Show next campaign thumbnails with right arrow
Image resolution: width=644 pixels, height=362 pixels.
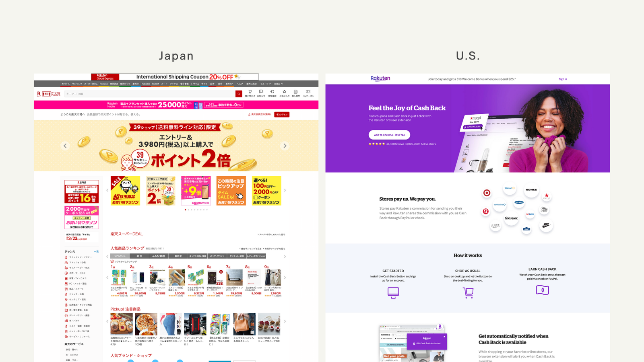[x=285, y=190]
